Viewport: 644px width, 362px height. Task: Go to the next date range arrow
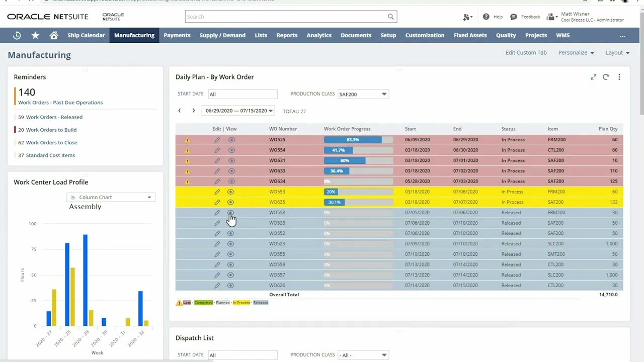point(194,111)
